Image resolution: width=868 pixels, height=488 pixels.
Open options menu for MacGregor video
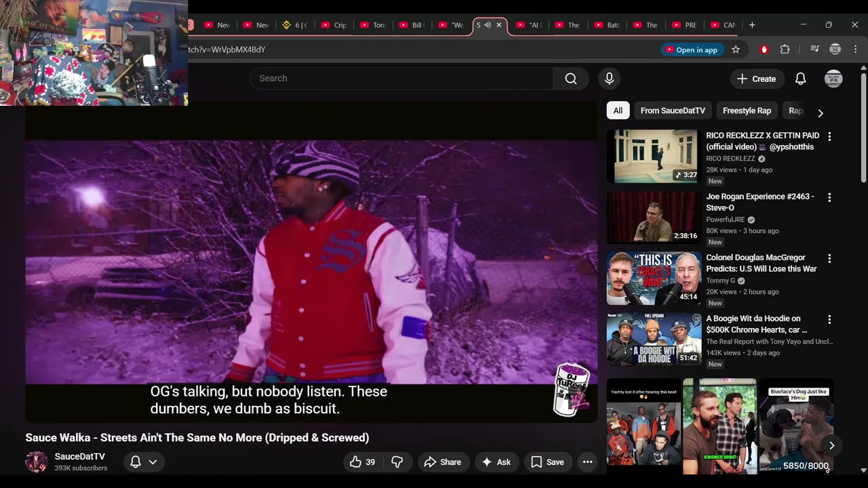point(829,258)
